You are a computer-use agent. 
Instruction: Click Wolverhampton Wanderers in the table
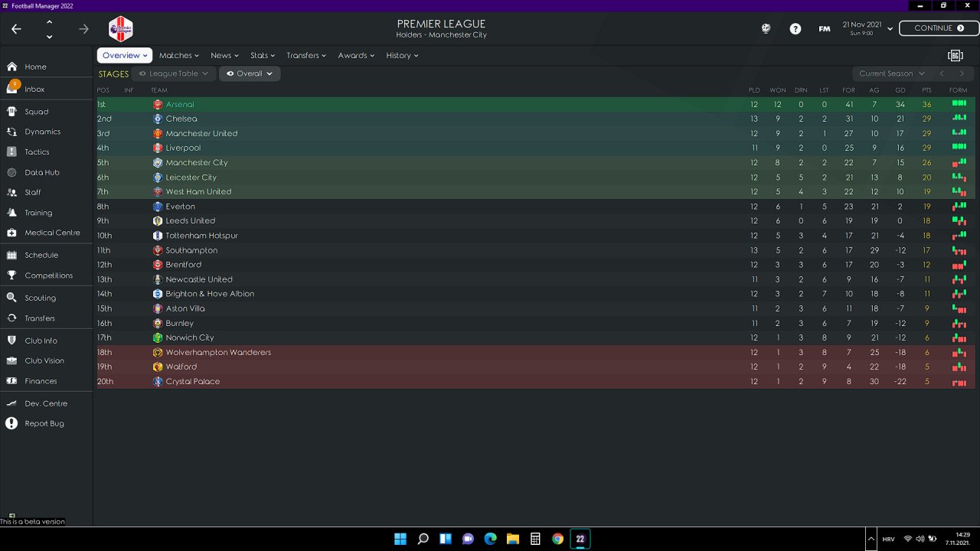click(x=218, y=352)
